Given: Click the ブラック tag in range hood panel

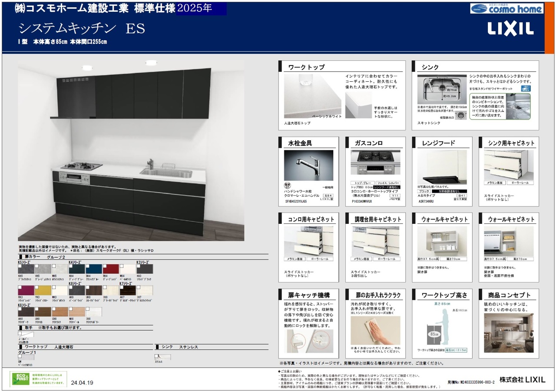Looking at the screenshot, I should 424,191.
